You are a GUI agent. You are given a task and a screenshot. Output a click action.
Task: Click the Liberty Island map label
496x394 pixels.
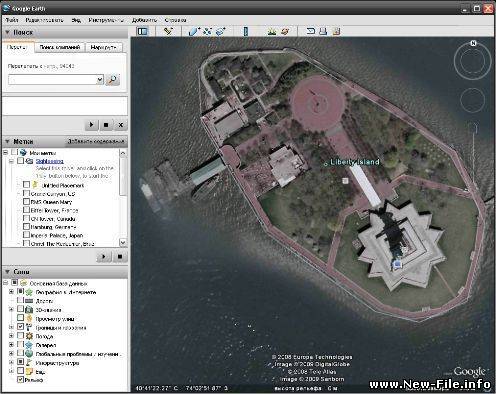355,162
